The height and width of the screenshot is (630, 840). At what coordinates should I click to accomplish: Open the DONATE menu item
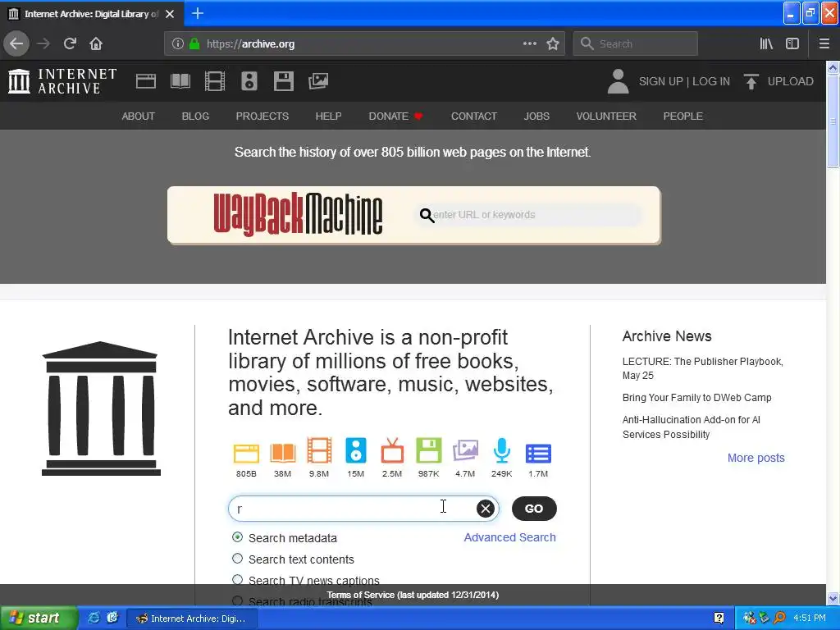coord(395,116)
